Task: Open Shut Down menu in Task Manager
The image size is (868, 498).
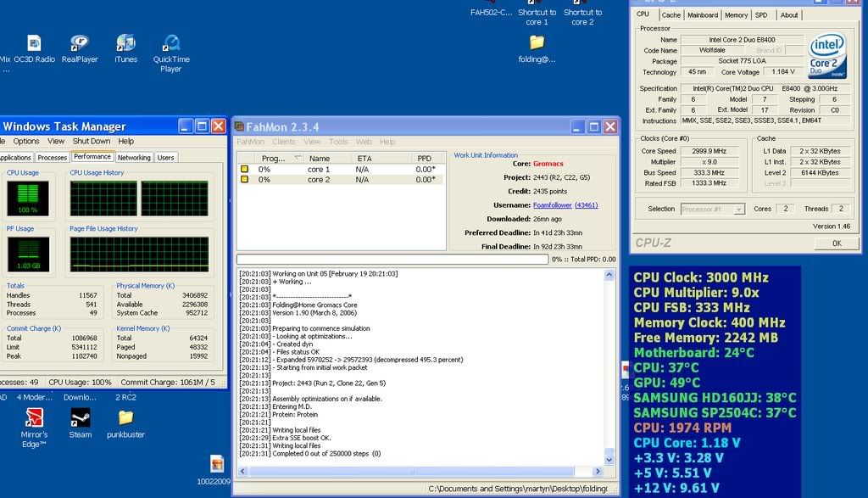Action: coord(92,142)
